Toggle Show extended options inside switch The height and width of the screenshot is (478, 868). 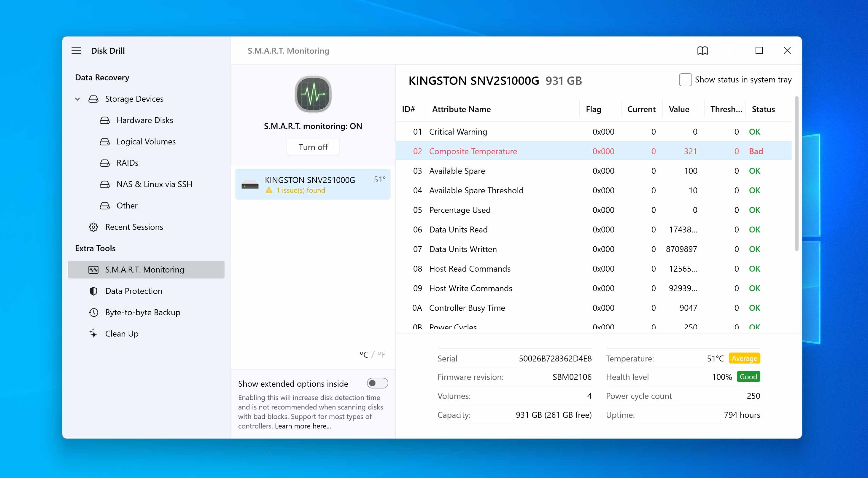(377, 383)
